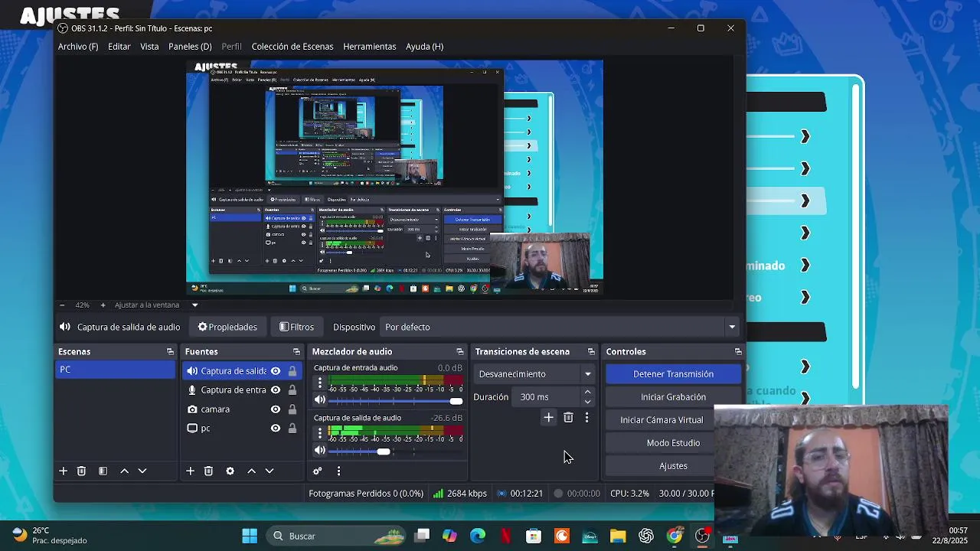
Task: Undock the Escenas panel icon
Action: coord(170,352)
